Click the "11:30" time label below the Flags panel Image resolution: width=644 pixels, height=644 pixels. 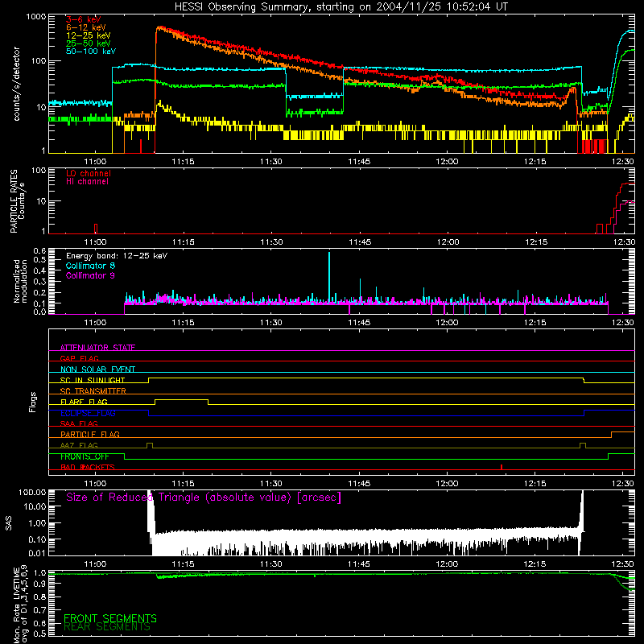tap(271, 484)
